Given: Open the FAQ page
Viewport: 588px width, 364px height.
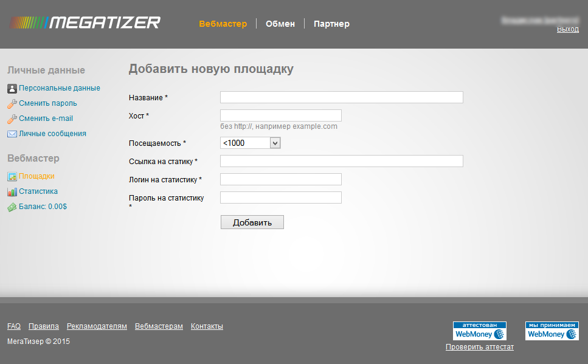Looking at the screenshot, I should click(x=13, y=326).
